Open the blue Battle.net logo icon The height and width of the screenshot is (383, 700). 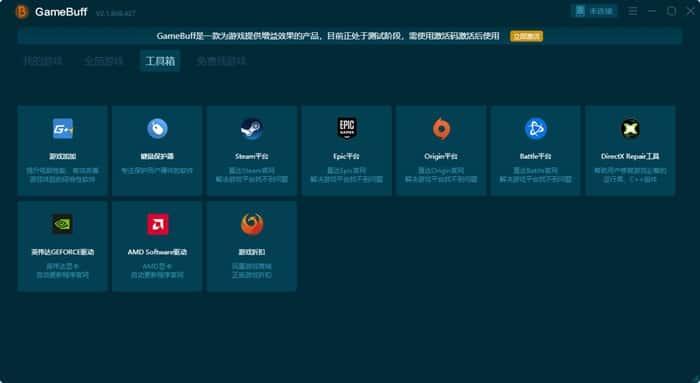click(536, 129)
